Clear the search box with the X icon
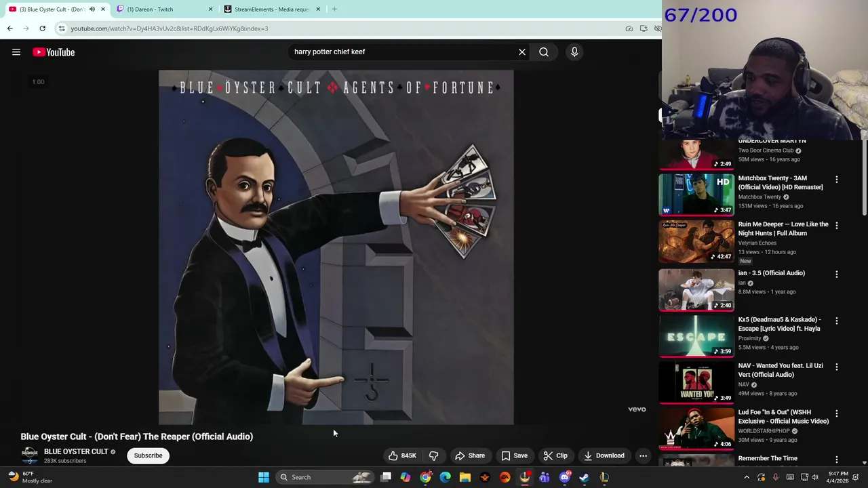Viewport: 868px width, 488px height. 522,52
